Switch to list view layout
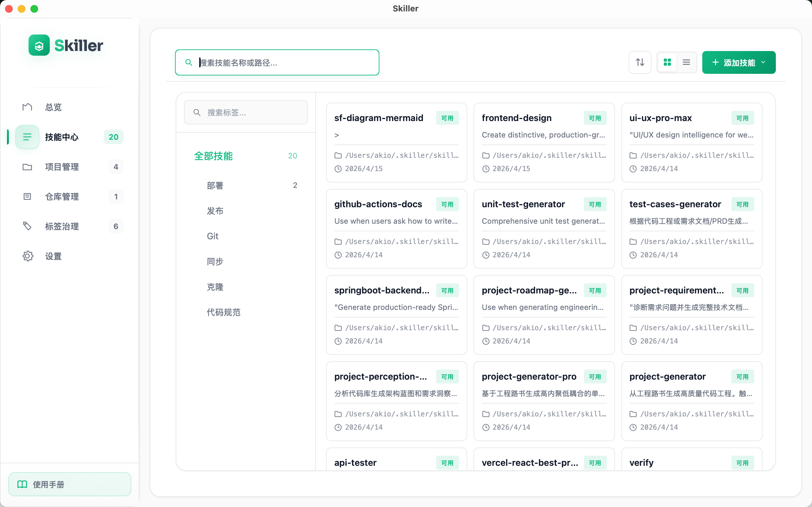Screen dimensions: 812x507 tap(686, 62)
